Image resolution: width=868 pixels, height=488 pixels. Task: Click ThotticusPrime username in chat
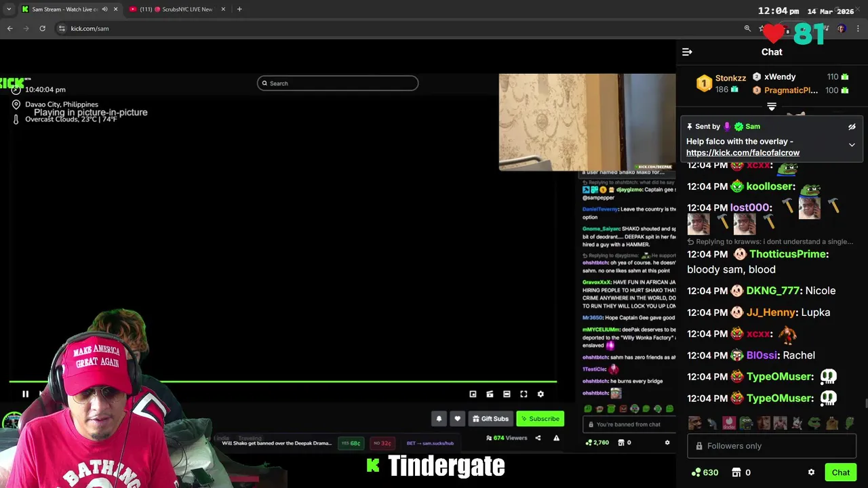(787, 254)
